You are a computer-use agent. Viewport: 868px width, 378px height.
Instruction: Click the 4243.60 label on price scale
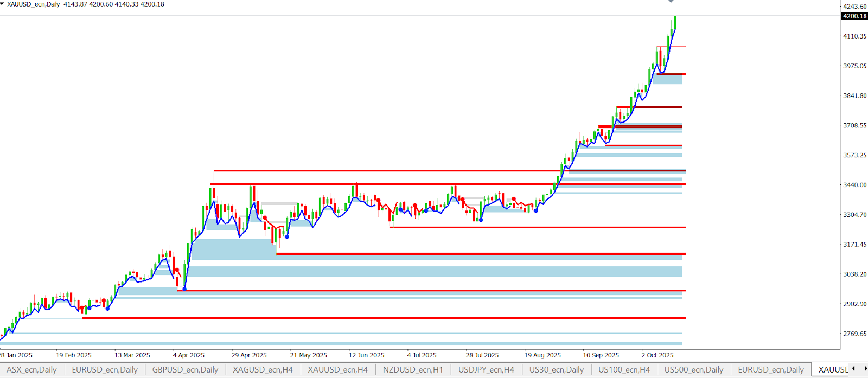854,7
